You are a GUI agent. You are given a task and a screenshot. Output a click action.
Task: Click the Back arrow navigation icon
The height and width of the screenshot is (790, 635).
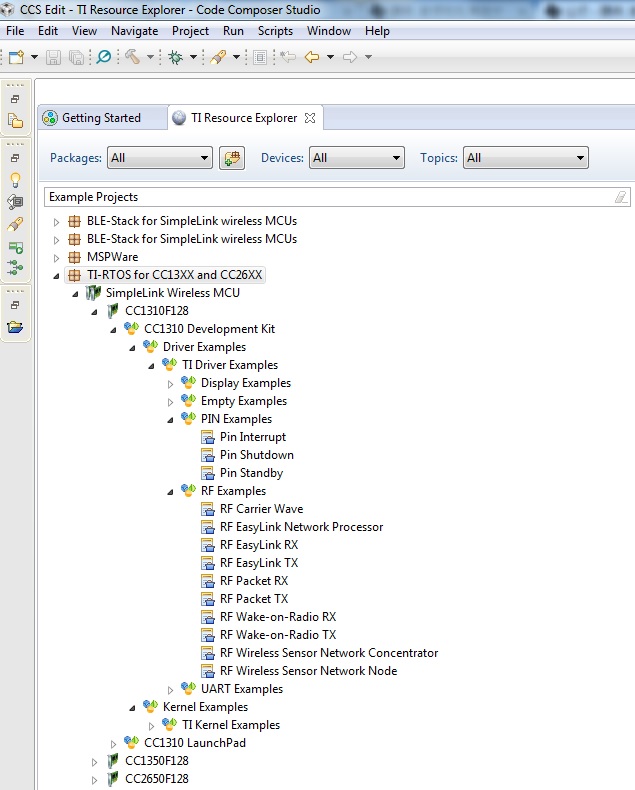click(x=312, y=57)
